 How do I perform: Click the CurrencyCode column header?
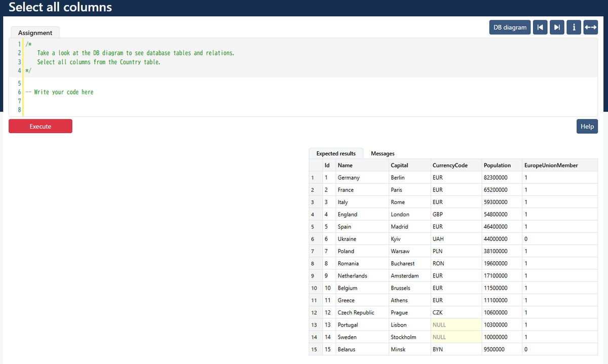pyautogui.click(x=456, y=165)
